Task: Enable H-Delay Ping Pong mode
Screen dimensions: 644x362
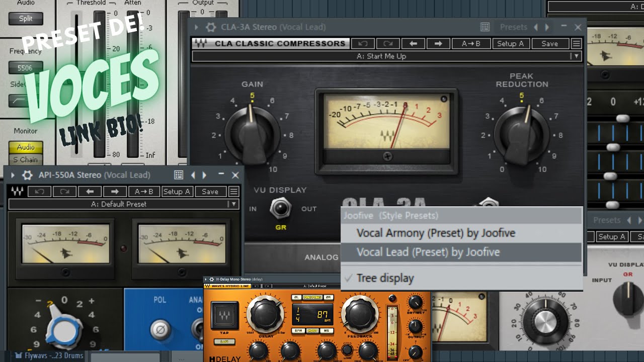Action: click(x=312, y=297)
